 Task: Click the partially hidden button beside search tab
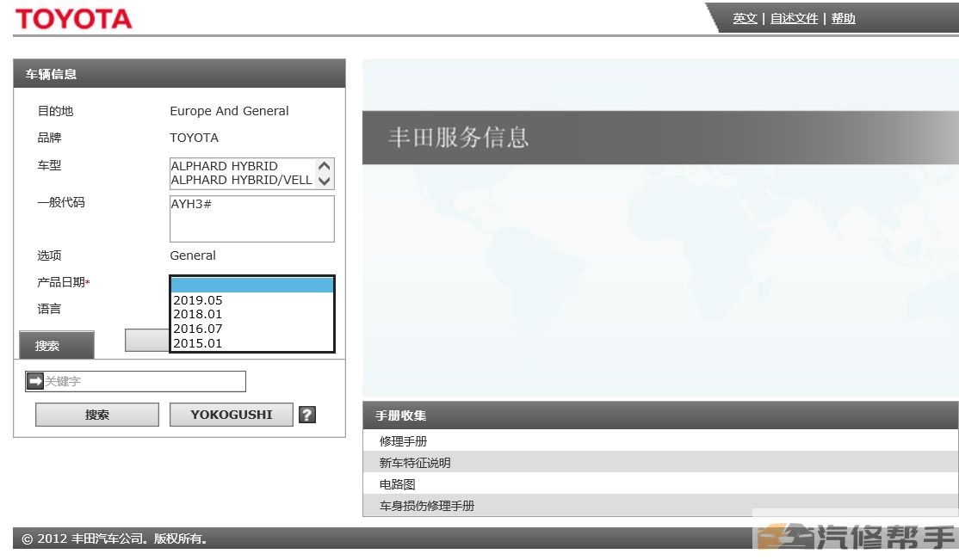click(x=147, y=340)
